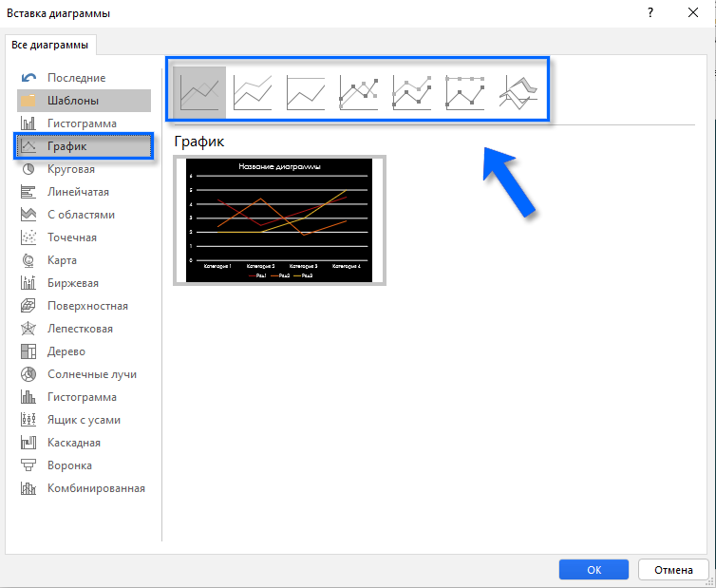
Task: Select the Лепестковая radar chart type
Action: [x=80, y=329]
